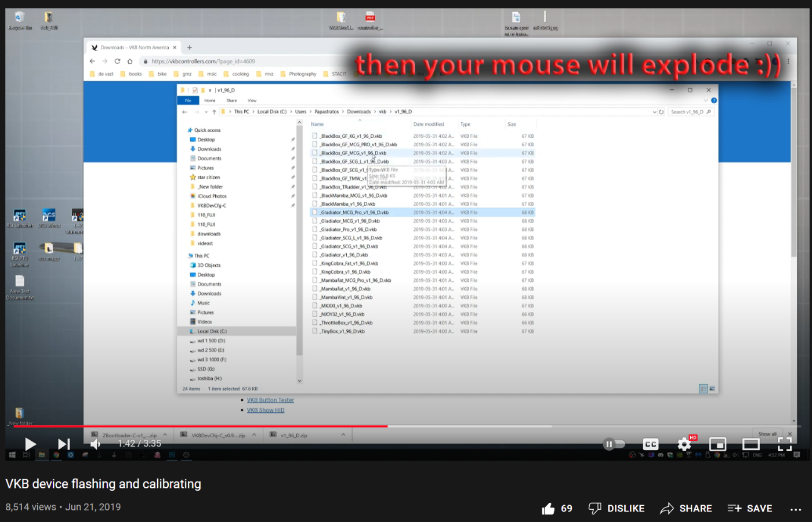This screenshot has width=812, height=522.
Task: Enable theater mode
Action: (751, 444)
